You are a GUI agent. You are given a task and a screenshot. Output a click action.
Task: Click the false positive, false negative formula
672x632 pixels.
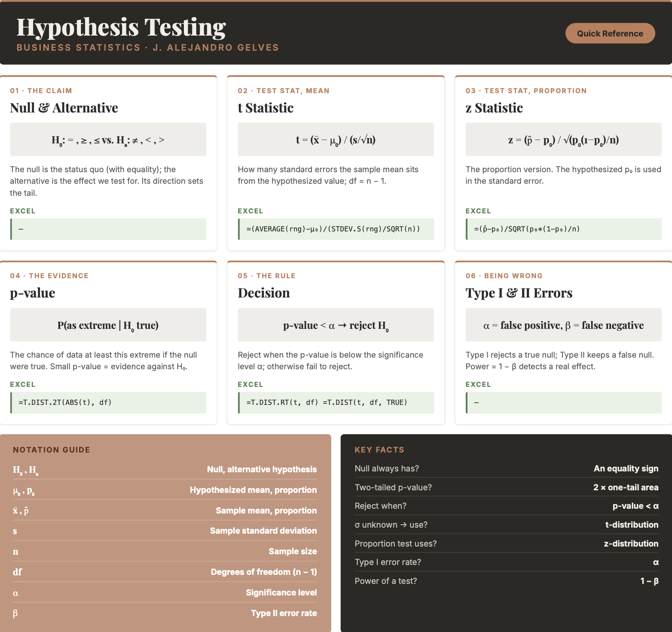coord(563,325)
